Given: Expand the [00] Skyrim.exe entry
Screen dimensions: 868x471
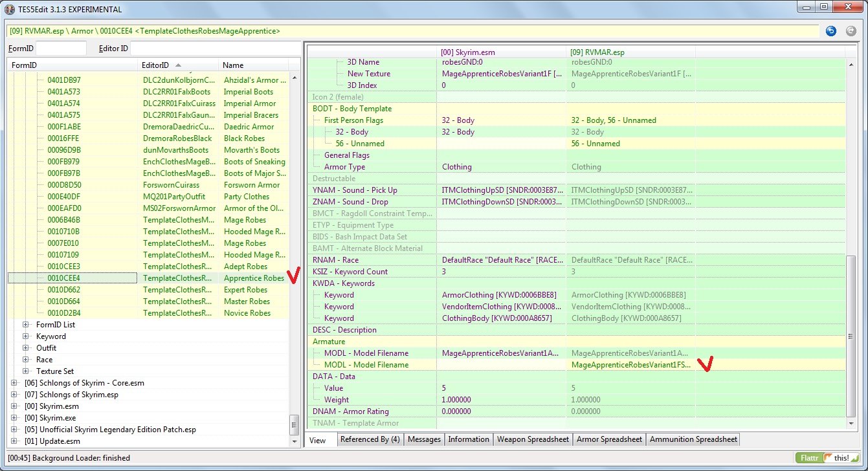Looking at the screenshot, I should (x=14, y=418).
